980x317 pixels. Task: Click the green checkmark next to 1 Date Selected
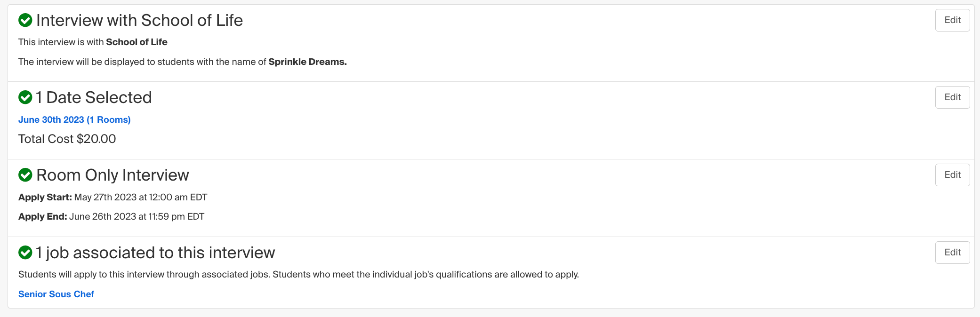coord(25,97)
